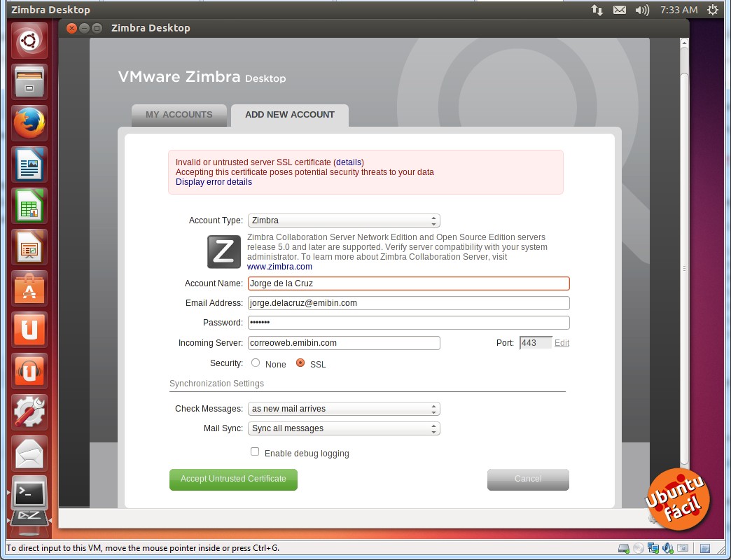Open LibreOffice Writer from the launcher
The image size is (731, 560).
pos(29,164)
